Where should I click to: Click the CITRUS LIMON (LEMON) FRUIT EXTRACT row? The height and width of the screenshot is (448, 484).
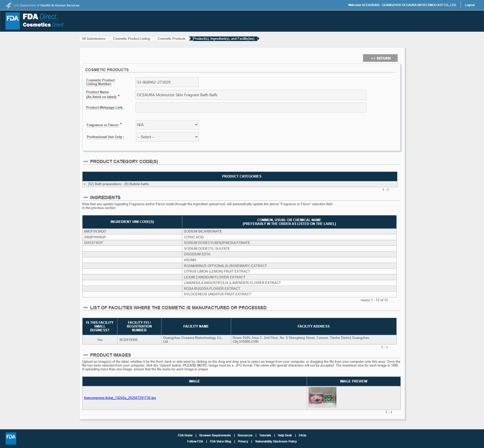(x=239, y=271)
